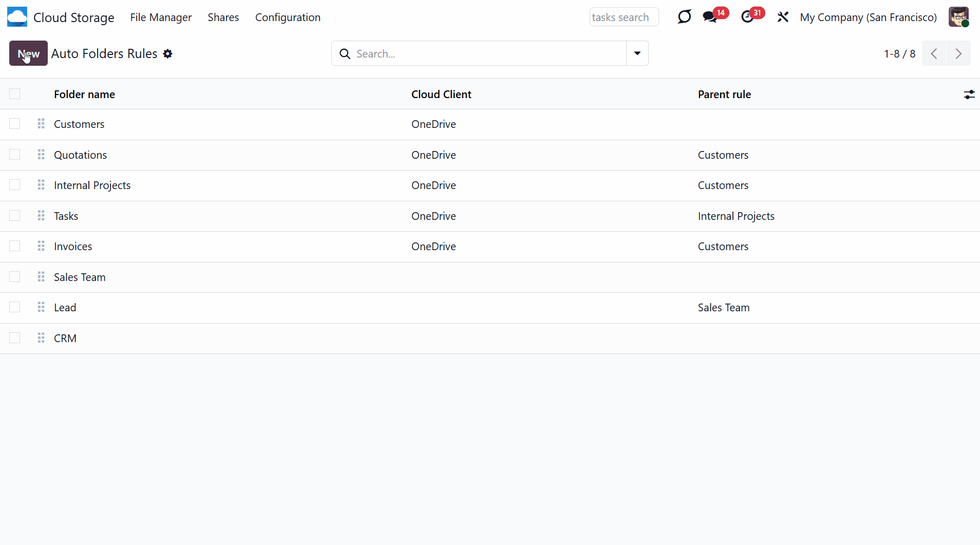Open the optional columns adjust menu
Screen dimensions: 980x545
[x=969, y=95]
